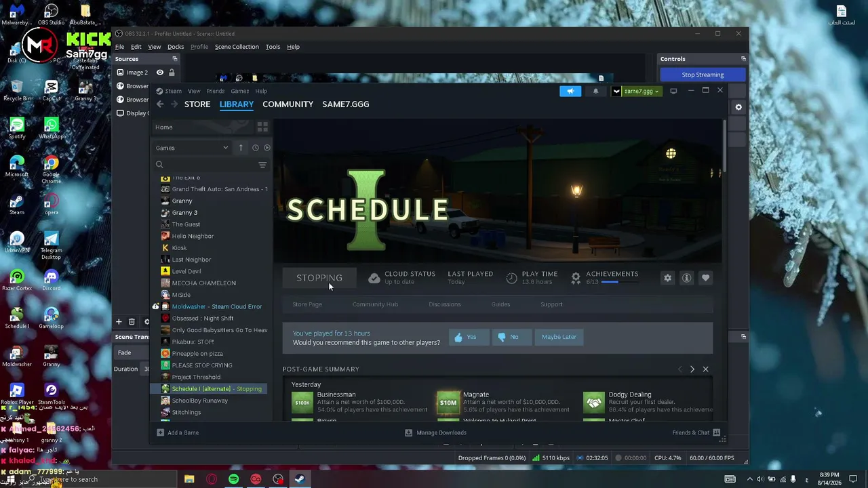This screenshot has height=488, width=868.
Task: Open the OBS Controls settings gear
Action: click(x=738, y=107)
